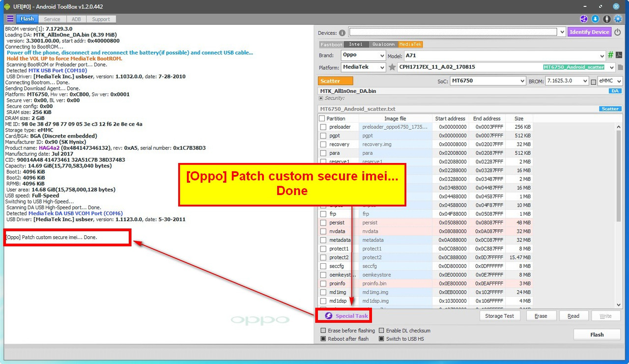Viewport: 629px width, 364px height.
Task: Check the pgpt partition checkbox
Action: tap(323, 136)
